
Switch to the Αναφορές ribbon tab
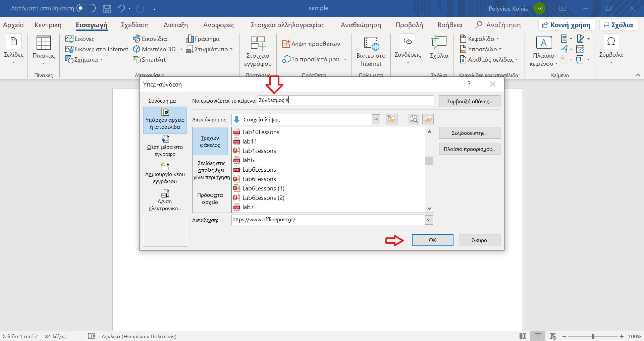pos(219,25)
